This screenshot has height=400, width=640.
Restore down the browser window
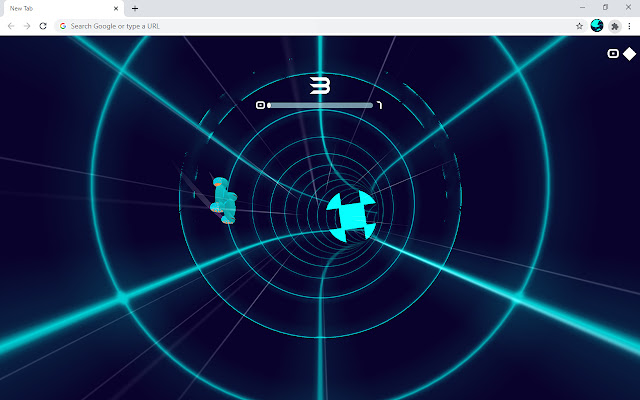pos(605,7)
